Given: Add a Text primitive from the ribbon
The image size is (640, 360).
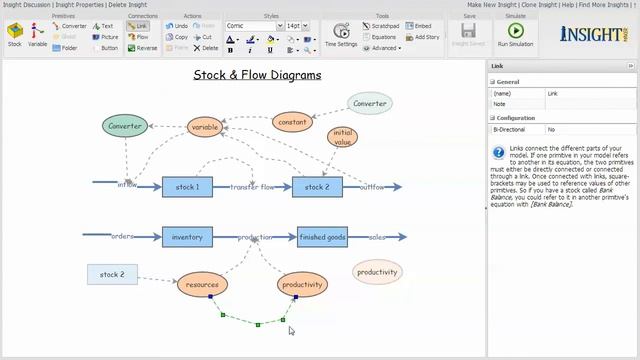Looking at the screenshot, I should pyautogui.click(x=103, y=26).
